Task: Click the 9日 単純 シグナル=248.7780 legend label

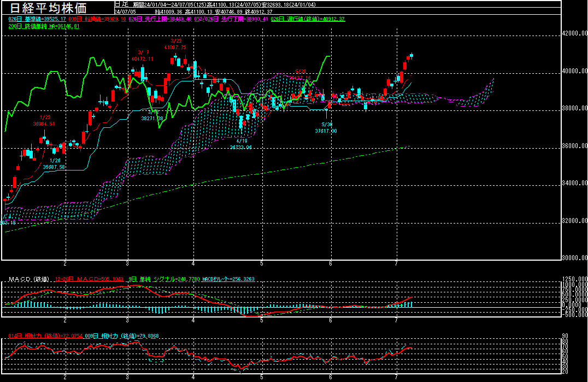Action: point(164,279)
